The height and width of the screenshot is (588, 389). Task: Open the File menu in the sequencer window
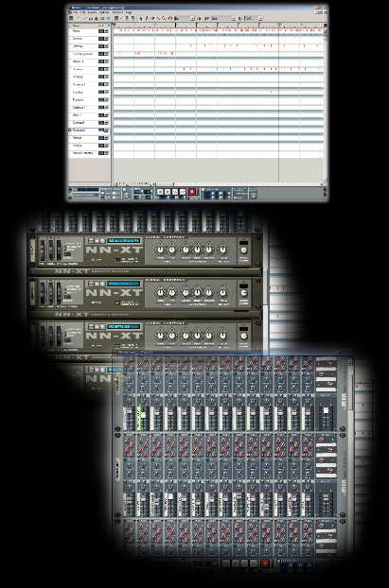(x=74, y=12)
